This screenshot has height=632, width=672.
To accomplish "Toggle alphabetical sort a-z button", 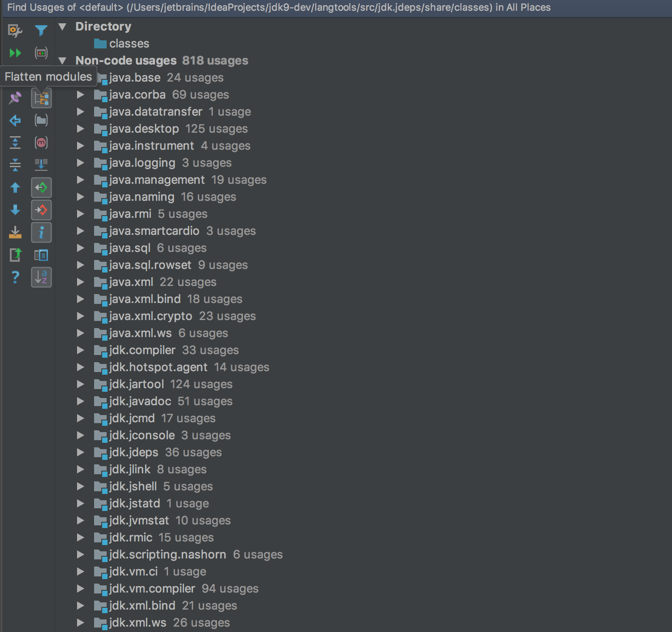I will pyautogui.click(x=41, y=277).
